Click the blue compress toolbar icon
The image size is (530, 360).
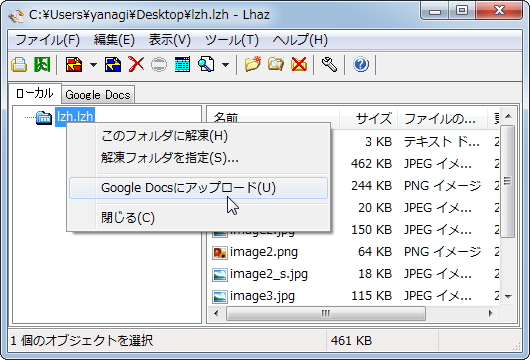(x=113, y=64)
